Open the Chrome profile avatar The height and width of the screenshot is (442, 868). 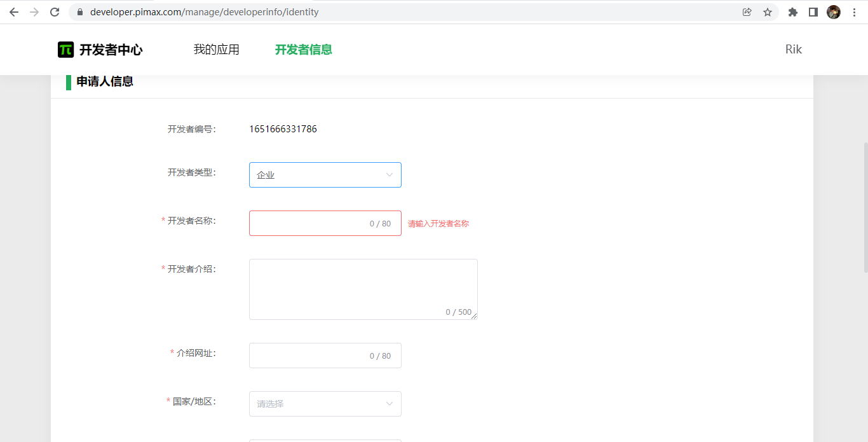pos(834,12)
